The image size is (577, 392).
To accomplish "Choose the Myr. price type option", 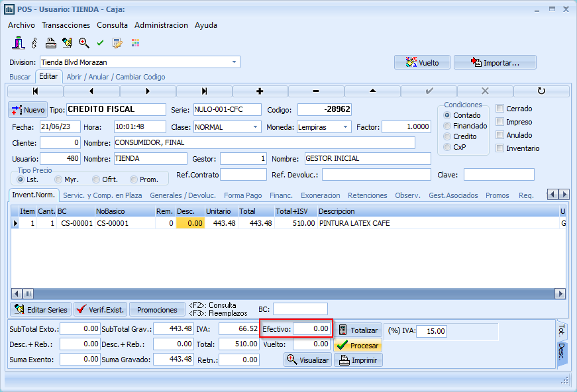I will pos(59,179).
